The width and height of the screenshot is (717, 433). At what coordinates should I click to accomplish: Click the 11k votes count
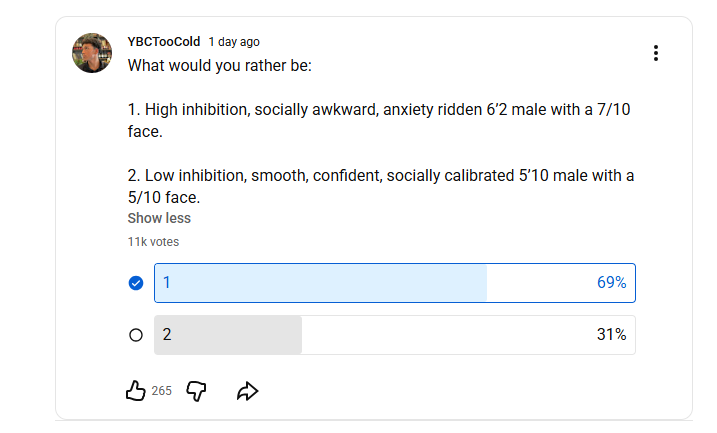tap(153, 241)
